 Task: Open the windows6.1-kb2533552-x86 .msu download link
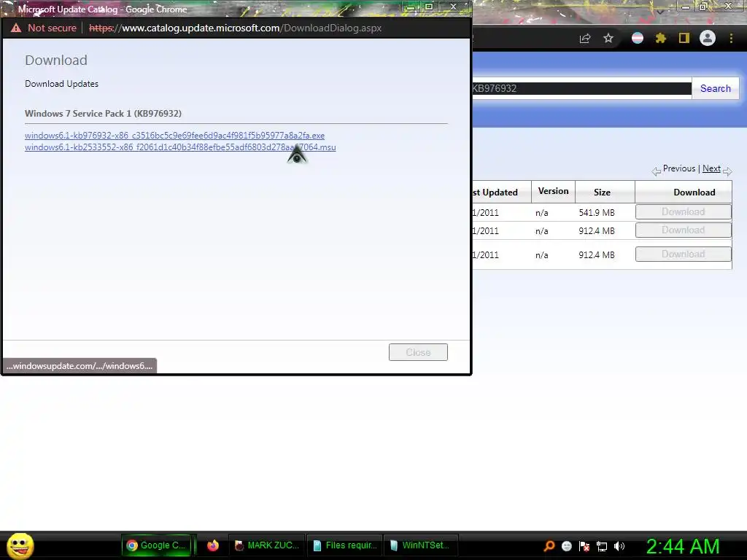180,147
